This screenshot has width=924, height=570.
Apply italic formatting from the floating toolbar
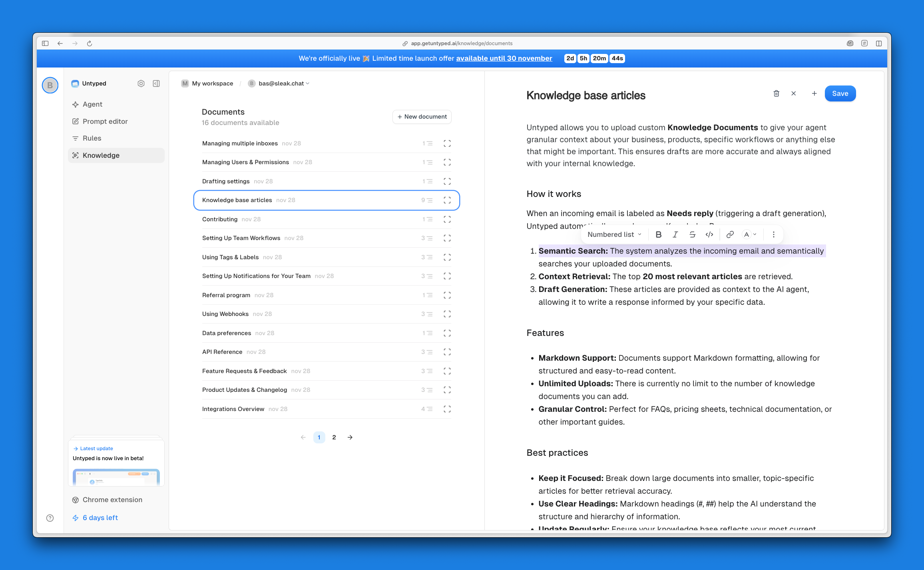click(675, 234)
